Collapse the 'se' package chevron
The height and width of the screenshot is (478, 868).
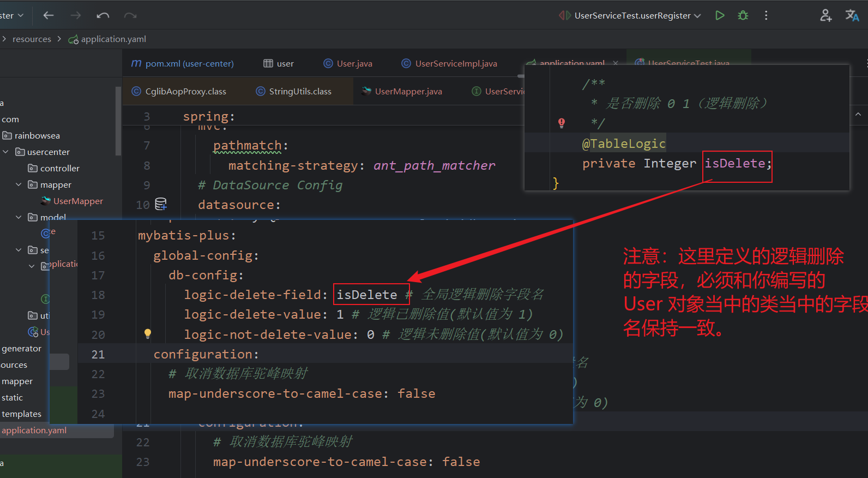[19, 250]
